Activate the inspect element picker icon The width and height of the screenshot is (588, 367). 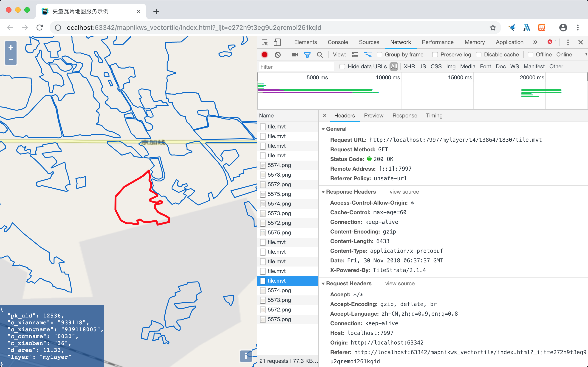265,42
